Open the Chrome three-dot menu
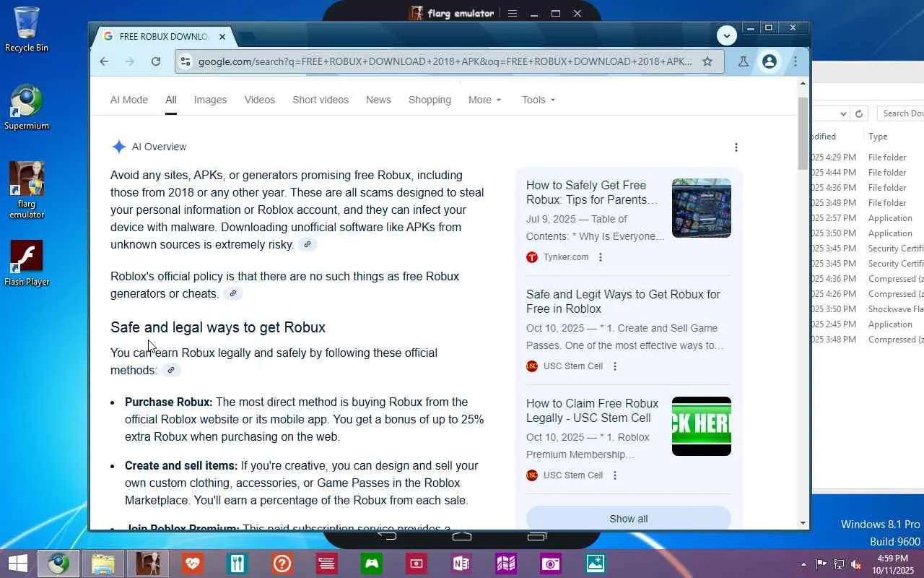Viewport: 924px width, 578px height. [796, 61]
